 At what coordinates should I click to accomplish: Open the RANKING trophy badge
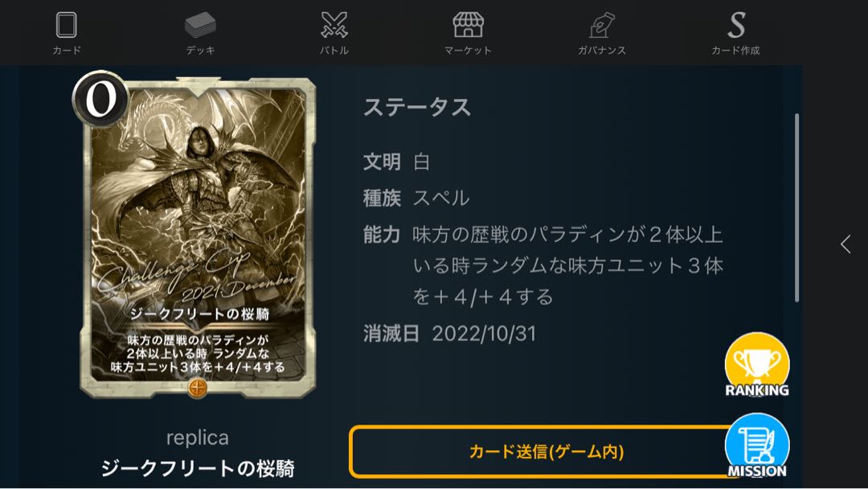tap(757, 365)
